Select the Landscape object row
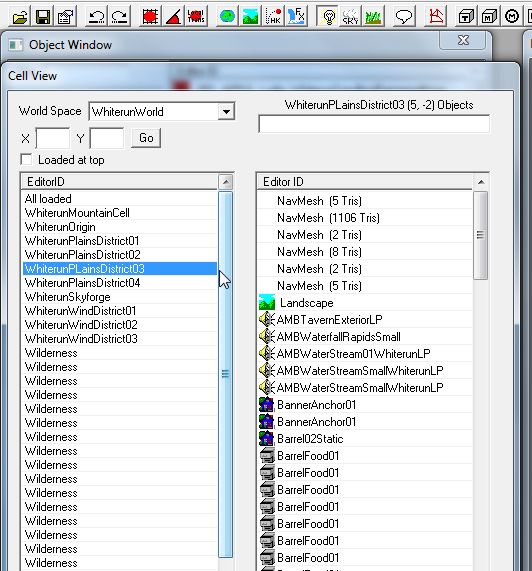This screenshot has width=532, height=571. [365, 303]
